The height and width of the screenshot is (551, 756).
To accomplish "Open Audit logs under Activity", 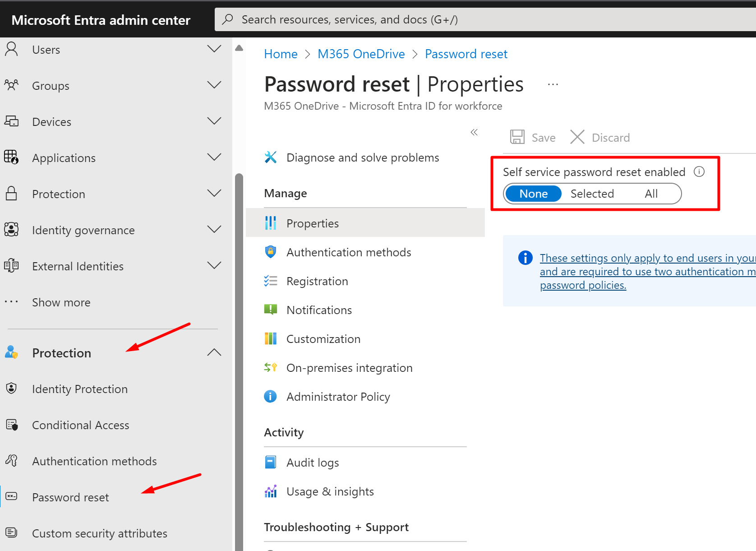I will coord(312,463).
